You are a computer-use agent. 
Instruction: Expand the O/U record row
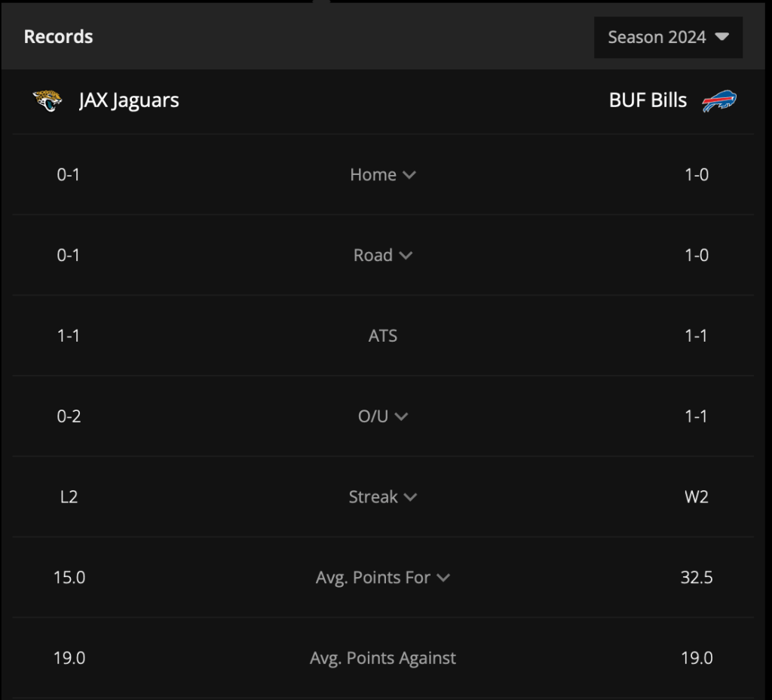tap(383, 416)
